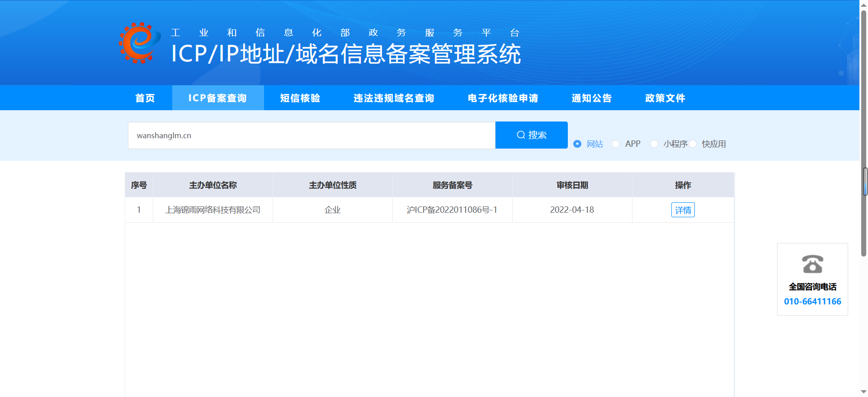Viewport: 868px width, 397px height.
Task: View 详情 for 上海锦雨网络科技有限公司
Action: [683, 210]
